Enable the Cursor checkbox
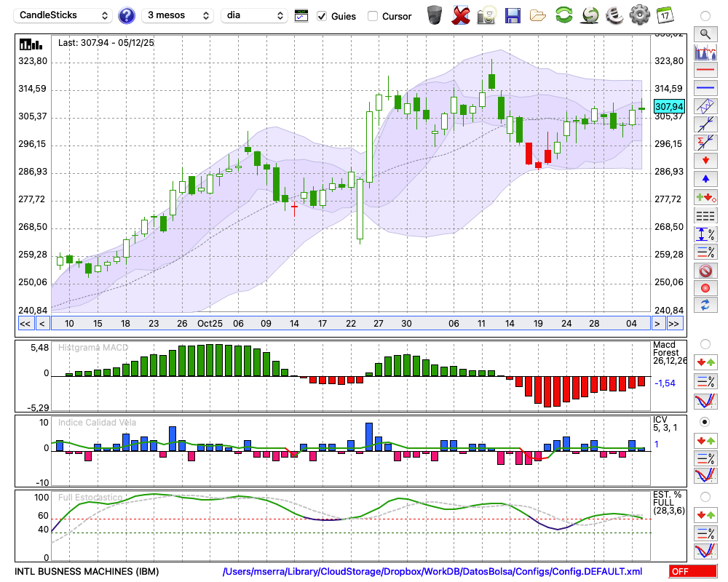The width and height of the screenshot is (728, 582). click(x=373, y=16)
